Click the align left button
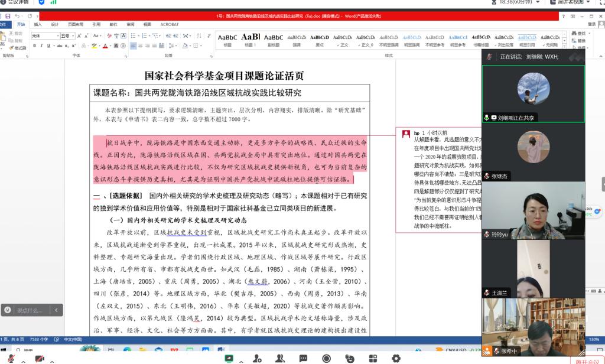The image size is (605, 364). [133, 45]
